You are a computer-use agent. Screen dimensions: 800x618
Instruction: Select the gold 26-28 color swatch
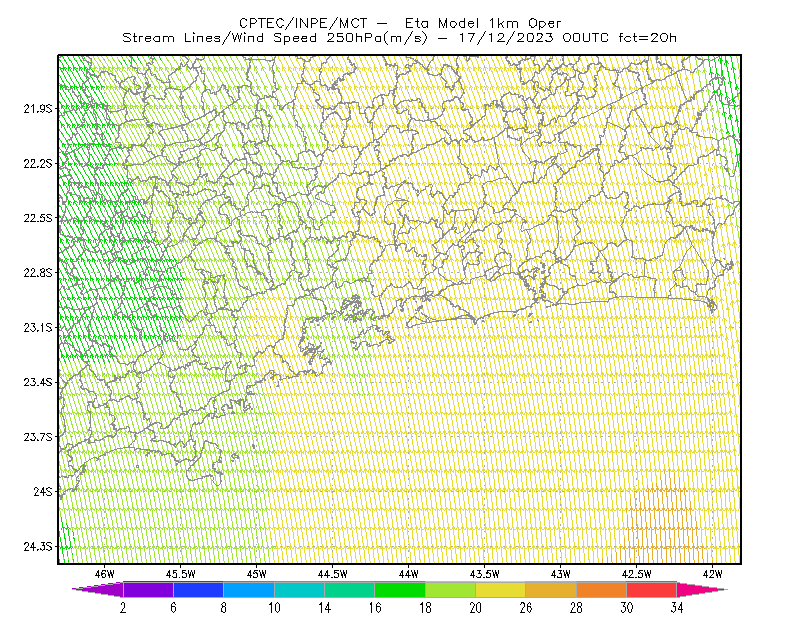point(551,589)
